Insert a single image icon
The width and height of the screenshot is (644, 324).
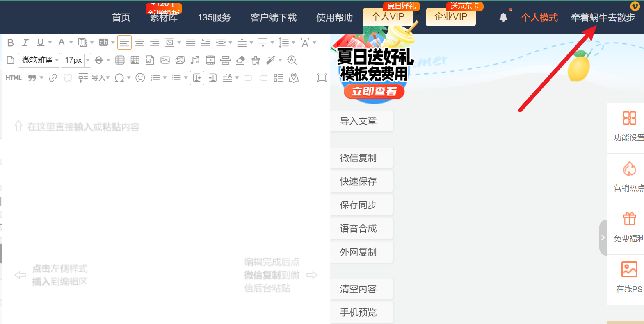pyautogui.click(x=165, y=60)
